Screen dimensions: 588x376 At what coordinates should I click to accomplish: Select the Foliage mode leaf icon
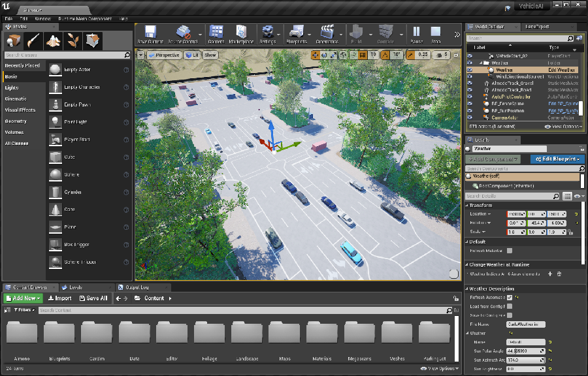(x=73, y=41)
